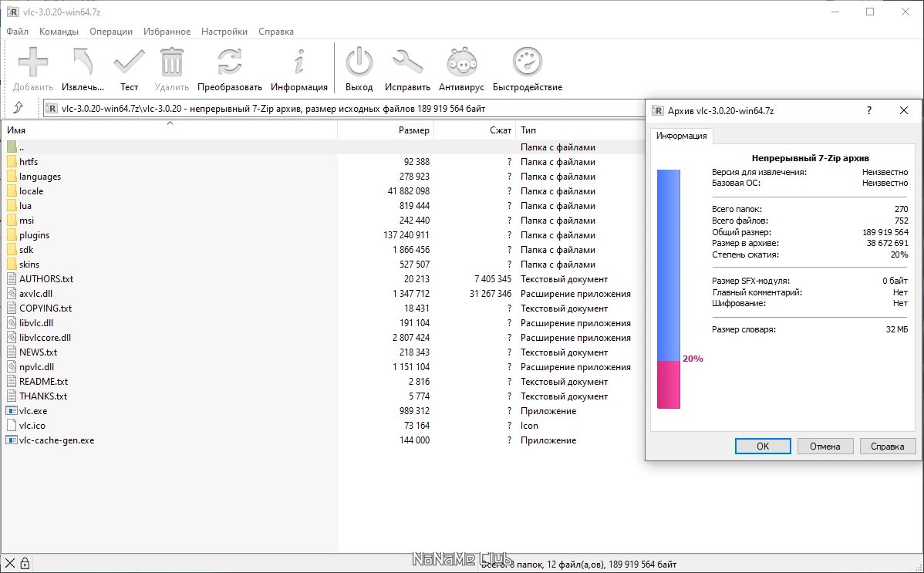The image size is (924, 573).
Task: Click the Отмена button
Action: pos(825,447)
